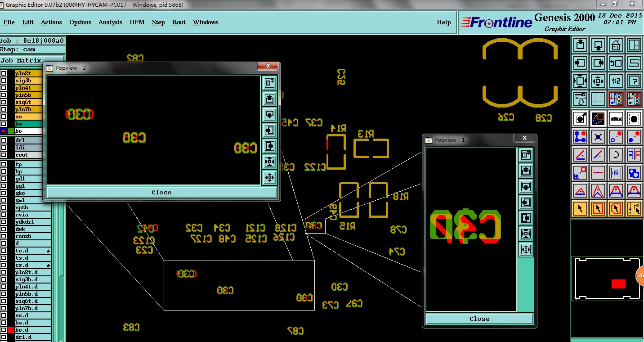644x342 pixels.
Task: Click the red marker in board overview thumbnail
Action: click(x=618, y=284)
